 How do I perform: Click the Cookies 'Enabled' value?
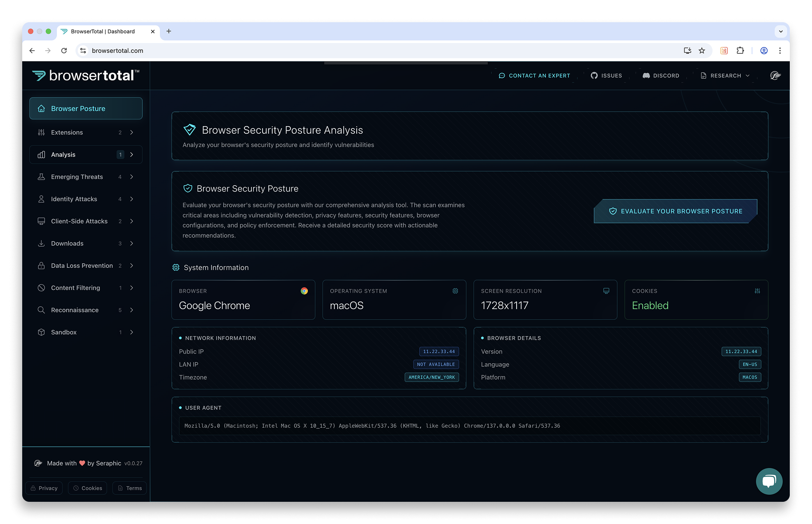point(650,306)
